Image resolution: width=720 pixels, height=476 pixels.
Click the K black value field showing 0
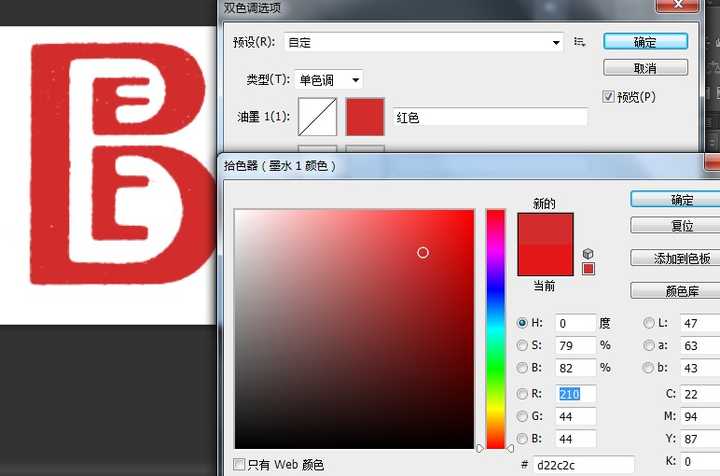click(x=700, y=461)
